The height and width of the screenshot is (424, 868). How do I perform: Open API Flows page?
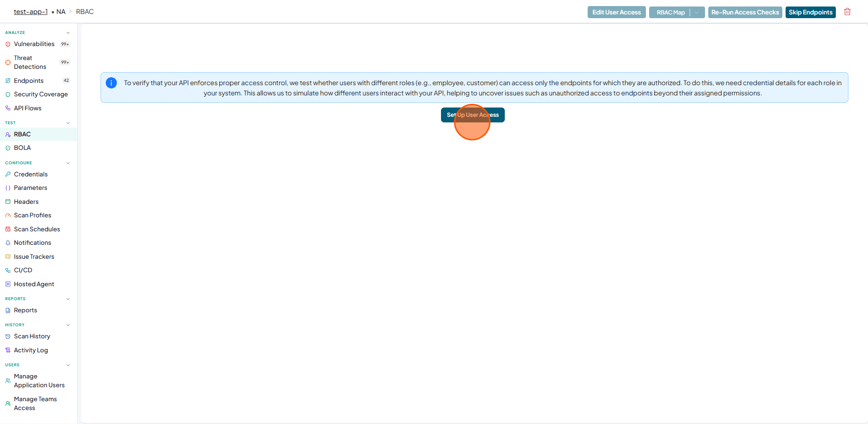click(27, 108)
